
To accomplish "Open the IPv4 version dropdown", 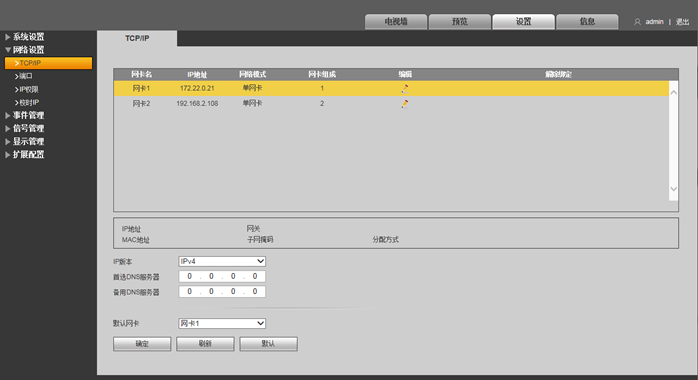I will point(222,261).
